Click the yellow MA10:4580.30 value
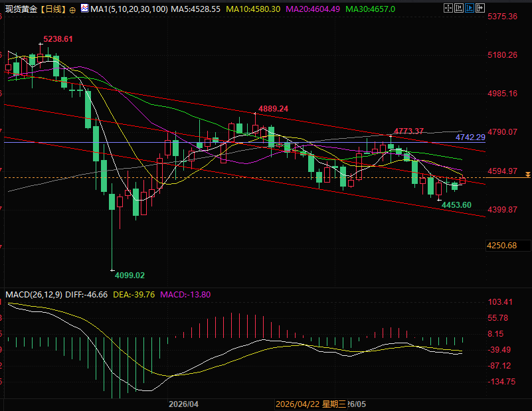The image size is (532, 411). coord(253,9)
